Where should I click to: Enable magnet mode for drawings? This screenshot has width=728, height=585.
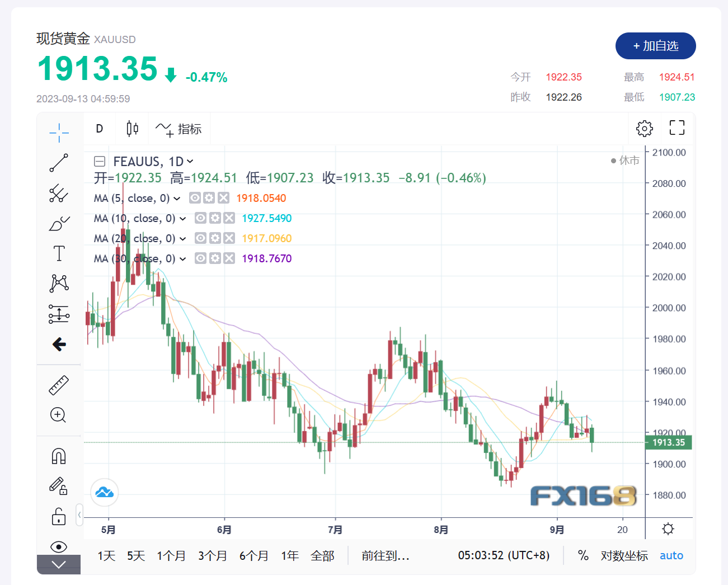[x=58, y=455]
